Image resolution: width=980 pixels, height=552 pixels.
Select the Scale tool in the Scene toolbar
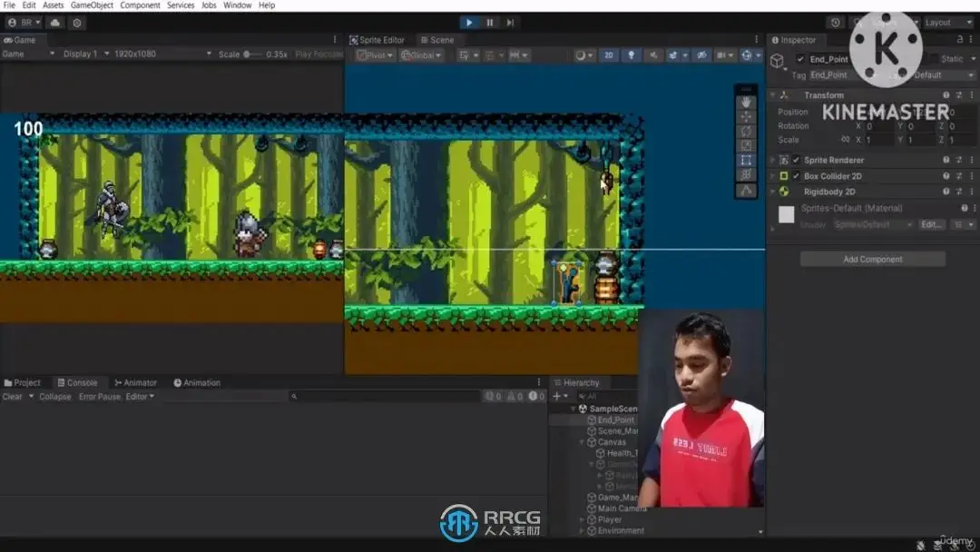(746, 145)
